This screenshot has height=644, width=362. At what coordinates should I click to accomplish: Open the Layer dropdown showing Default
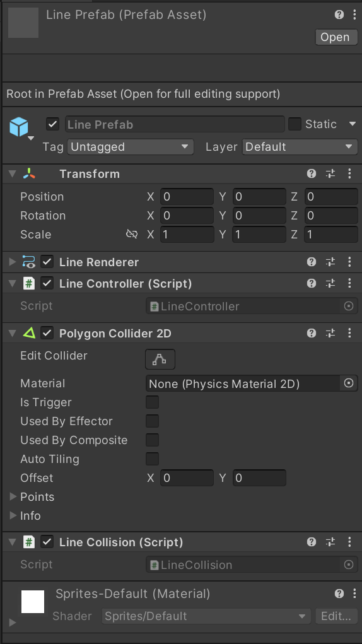click(300, 147)
